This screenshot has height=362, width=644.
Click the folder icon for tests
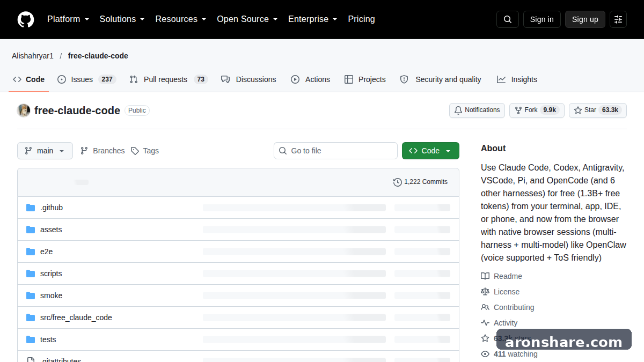[31, 339]
